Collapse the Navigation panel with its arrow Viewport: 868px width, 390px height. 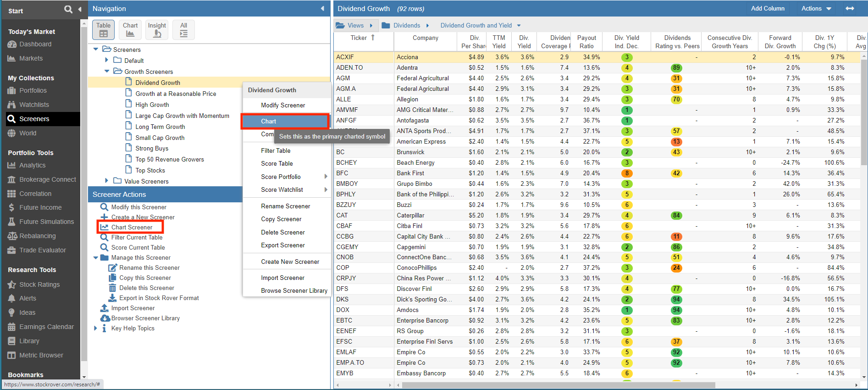(x=322, y=8)
